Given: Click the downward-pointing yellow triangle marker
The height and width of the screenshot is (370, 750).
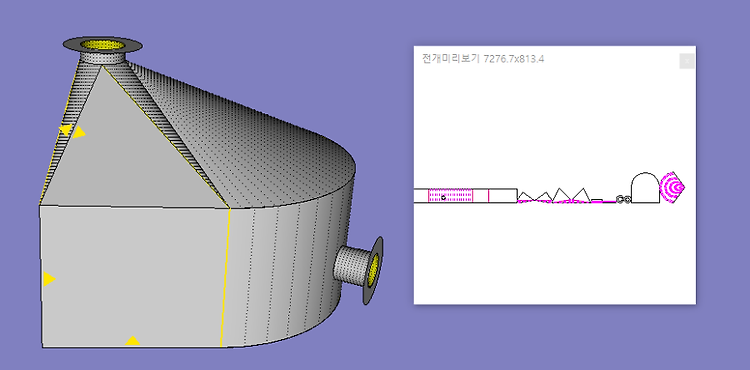Looking at the screenshot, I should pos(66,130).
